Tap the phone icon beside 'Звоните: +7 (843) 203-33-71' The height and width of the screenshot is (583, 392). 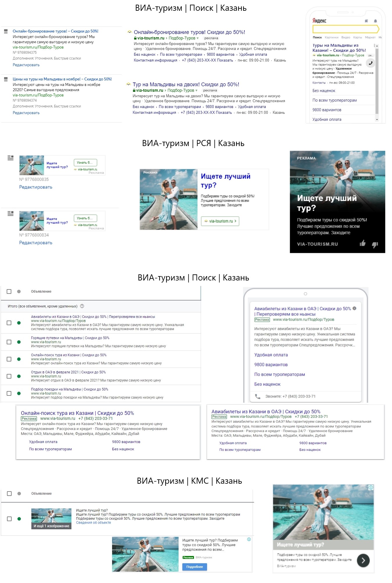pyautogui.click(x=258, y=396)
